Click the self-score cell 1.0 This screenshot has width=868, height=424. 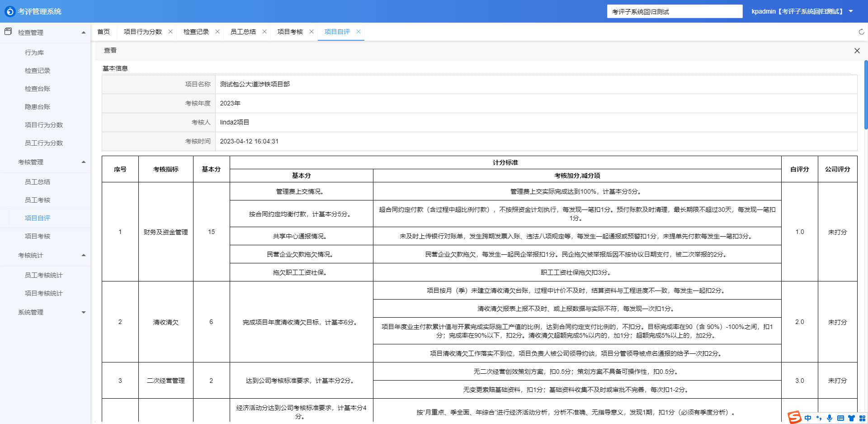point(800,232)
